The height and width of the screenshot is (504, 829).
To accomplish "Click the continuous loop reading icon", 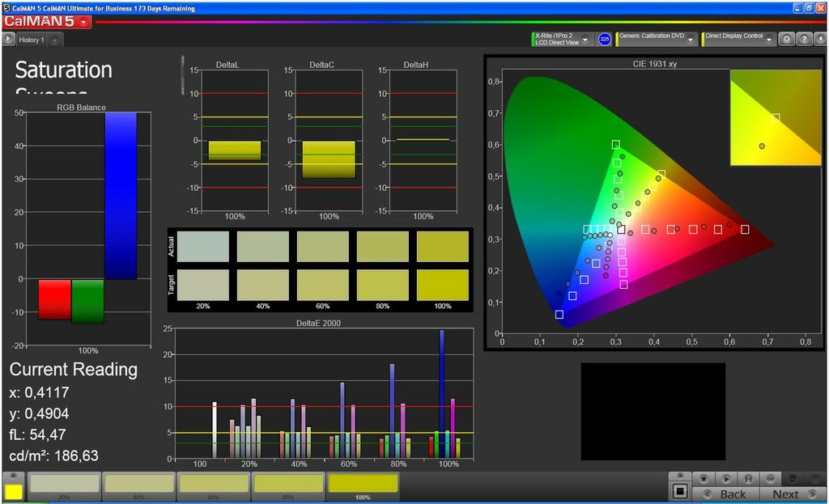I will [x=772, y=479].
